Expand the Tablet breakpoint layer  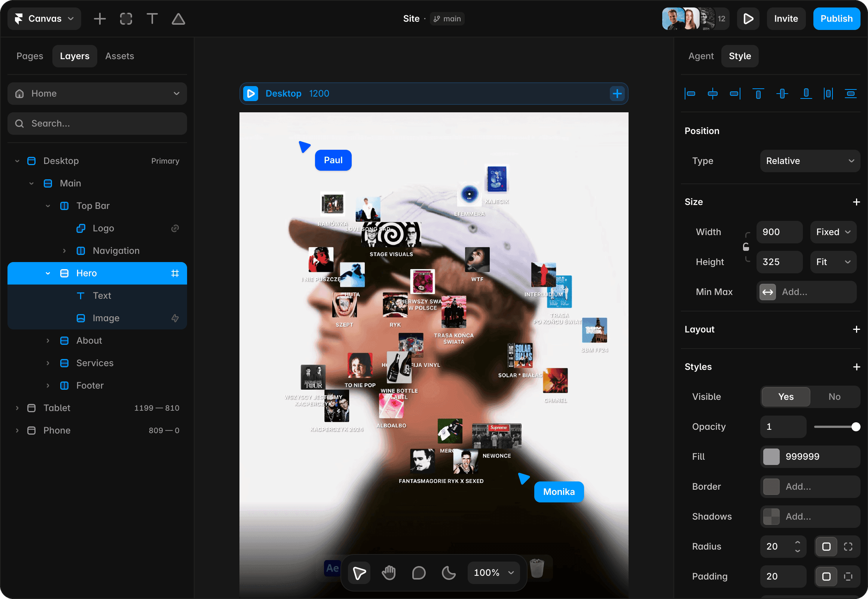pos(17,408)
